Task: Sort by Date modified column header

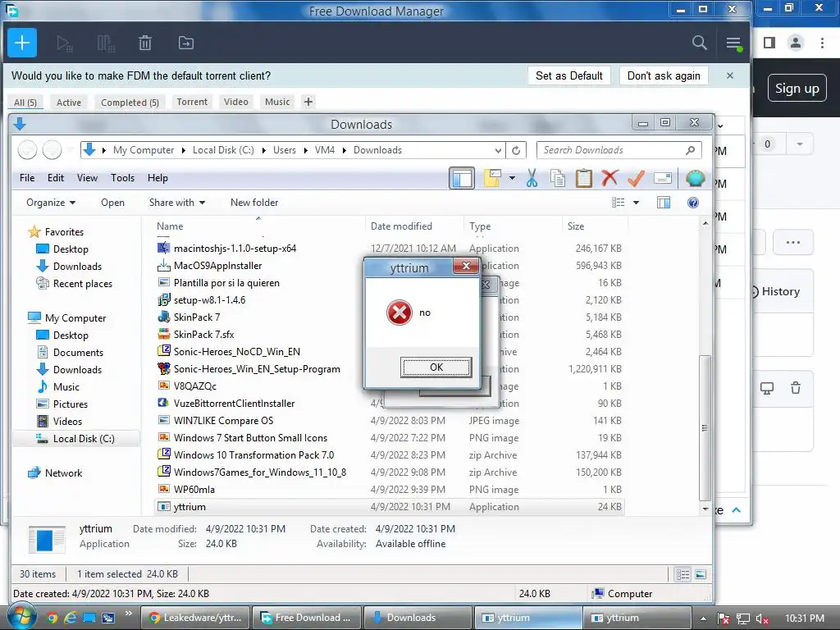Action: click(x=401, y=226)
